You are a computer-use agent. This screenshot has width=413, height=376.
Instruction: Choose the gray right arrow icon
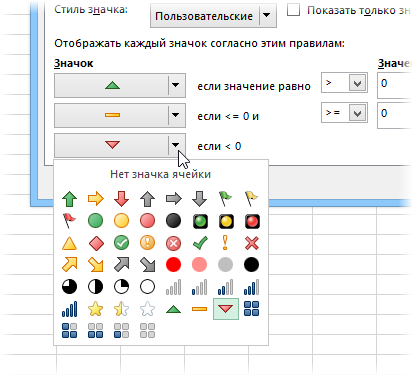[x=174, y=199]
